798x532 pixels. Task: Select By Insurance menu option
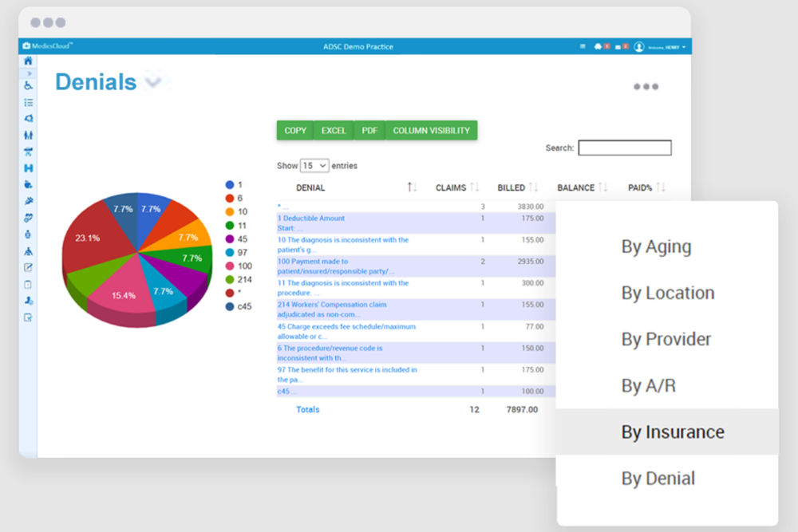666,432
